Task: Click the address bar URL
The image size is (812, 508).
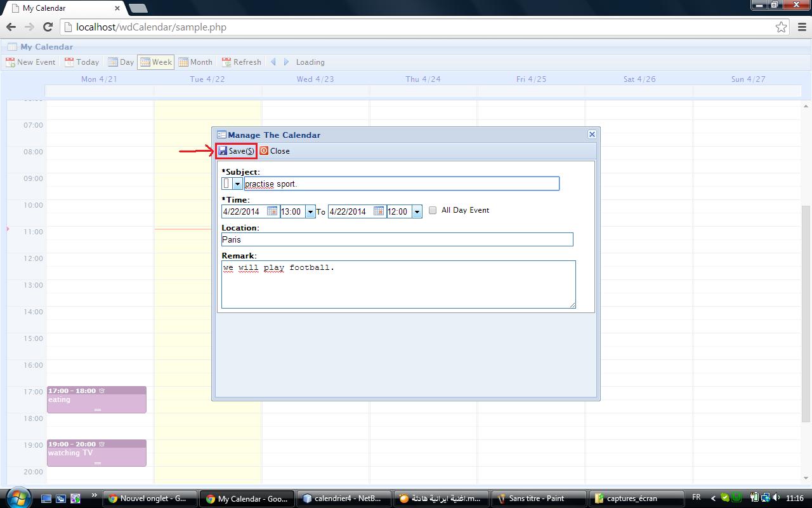Action: [151, 27]
